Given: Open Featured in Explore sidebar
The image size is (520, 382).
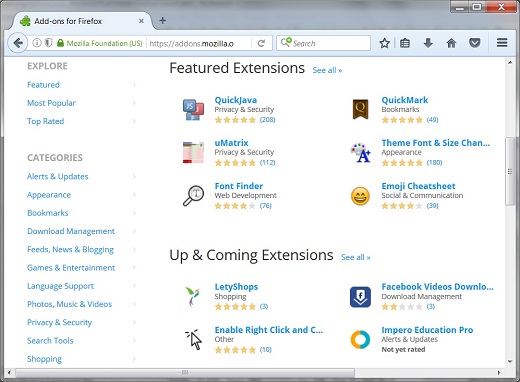Looking at the screenshot, I should (43, 85).
